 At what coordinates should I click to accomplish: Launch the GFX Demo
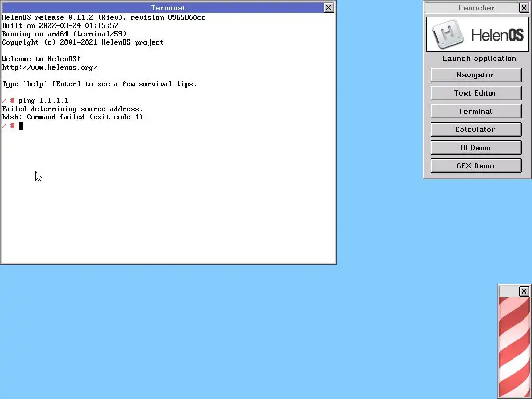(x=476, y=166)
